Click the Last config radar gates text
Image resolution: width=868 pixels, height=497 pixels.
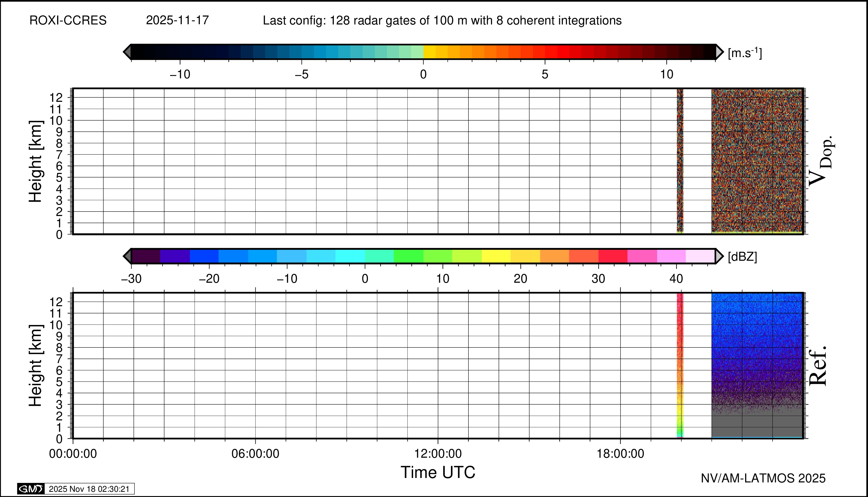pos(442,21)
